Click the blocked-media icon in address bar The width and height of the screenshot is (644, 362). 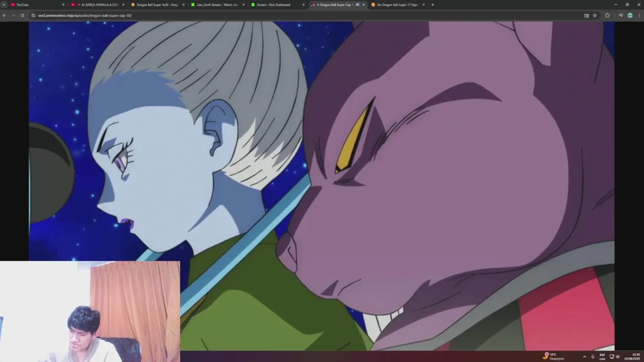tap(586, 16)
